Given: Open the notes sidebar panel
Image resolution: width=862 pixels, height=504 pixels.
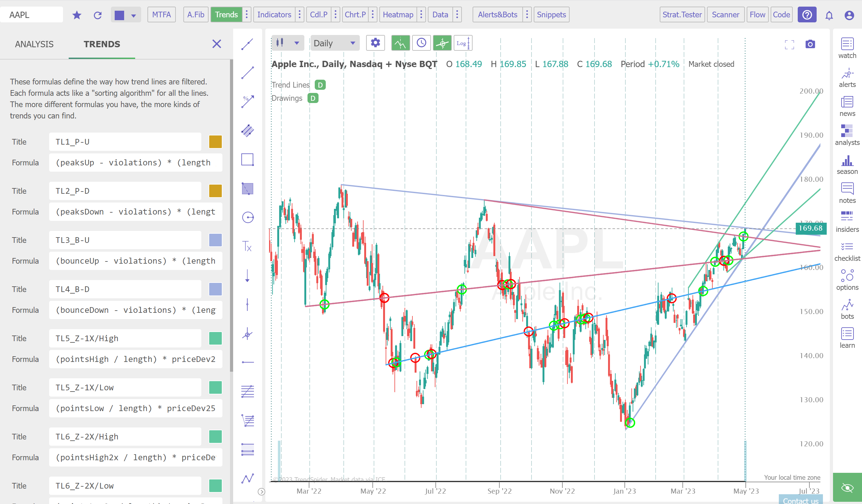Looking at the screenshot, I should click(847, 193).
